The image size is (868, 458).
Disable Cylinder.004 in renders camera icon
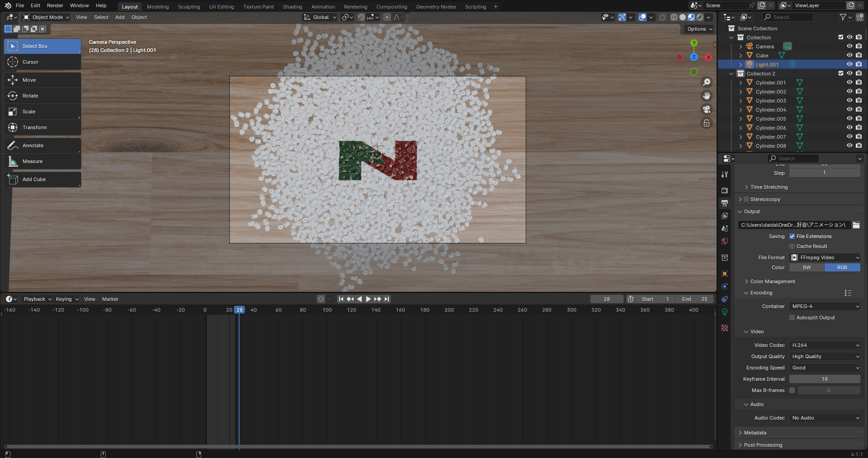point(859,109)
